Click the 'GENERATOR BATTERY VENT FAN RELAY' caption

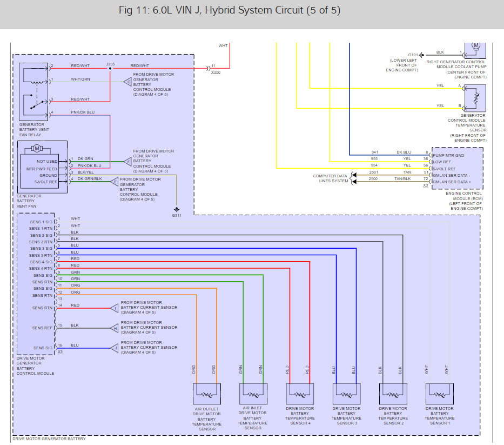coord(34,130)
